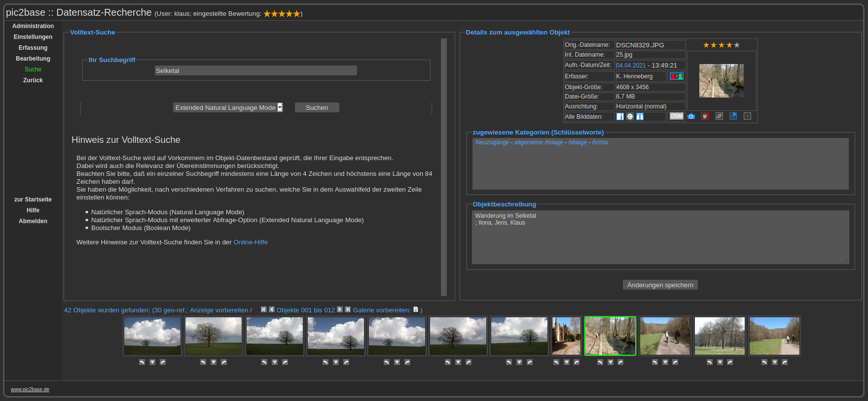Set rating to the fifth star
868x401 pixels.
click(x=737, y=45)
